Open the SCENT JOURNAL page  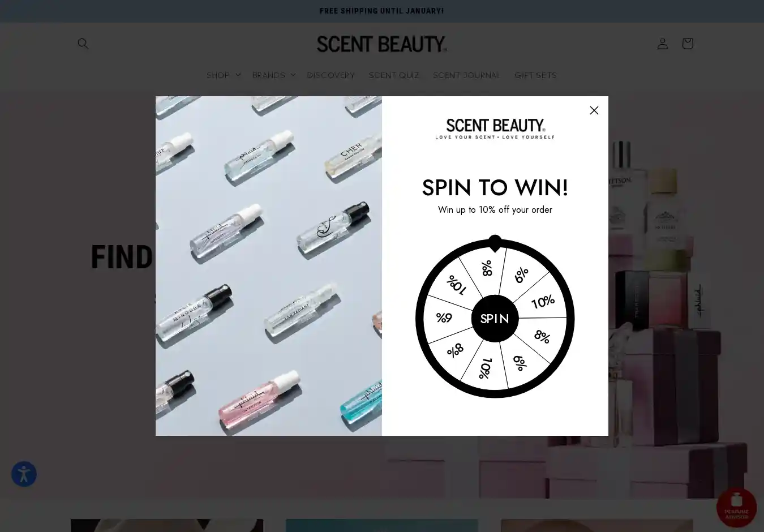click(x=467, y=75)
